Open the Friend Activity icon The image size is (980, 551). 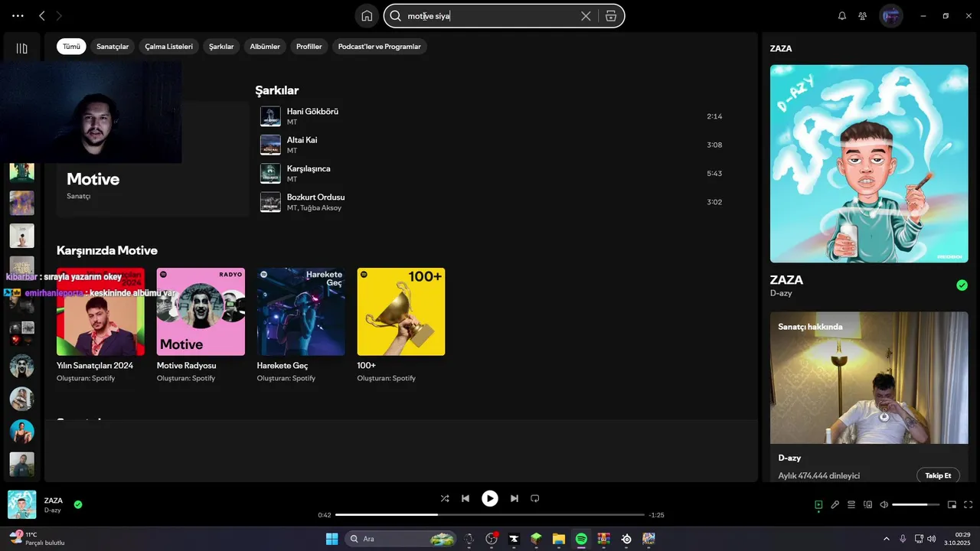click(863, 16)
